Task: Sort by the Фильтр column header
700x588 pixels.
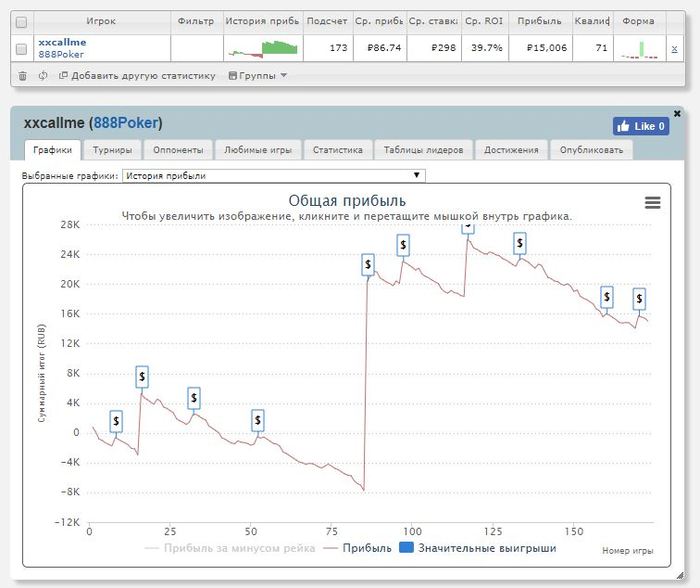Action: click(x=196, y=21)
